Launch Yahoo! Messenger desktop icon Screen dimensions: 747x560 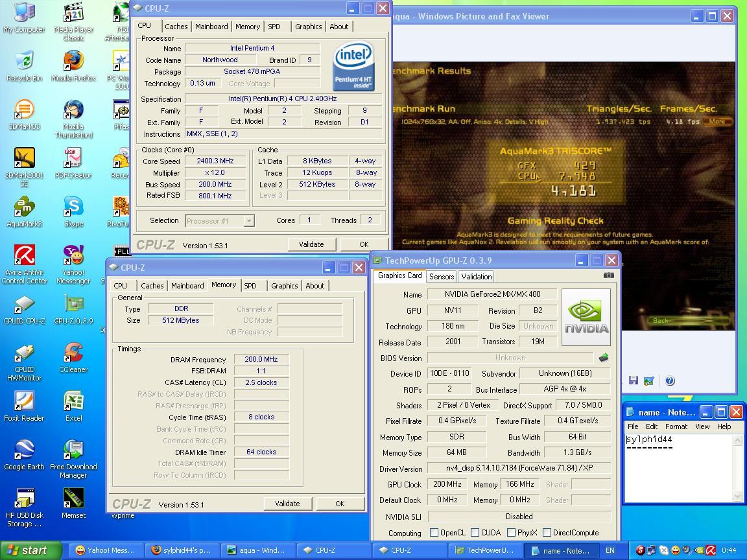[73, 264]
